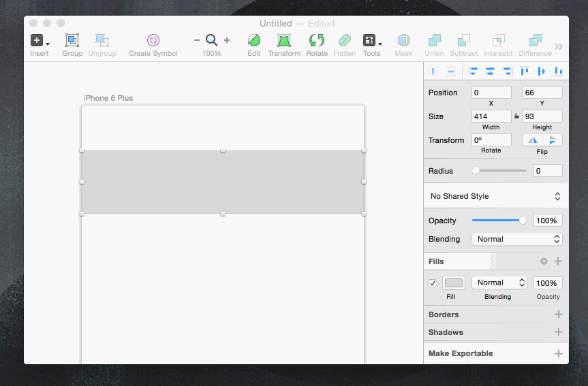
Task: Click the Flatten toolbar icon
Action: pyautogui.click(x=344, y=40)
